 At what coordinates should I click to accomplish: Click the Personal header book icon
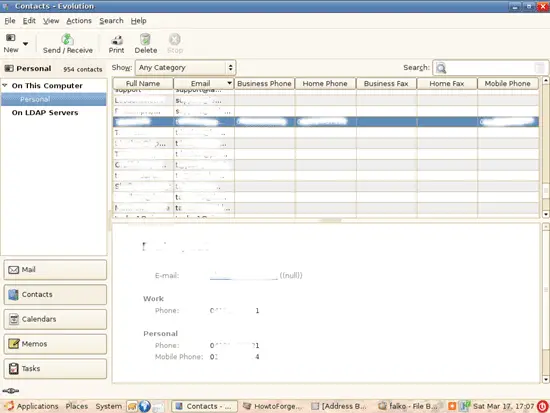pyautogui.click(x=9, y=68)
